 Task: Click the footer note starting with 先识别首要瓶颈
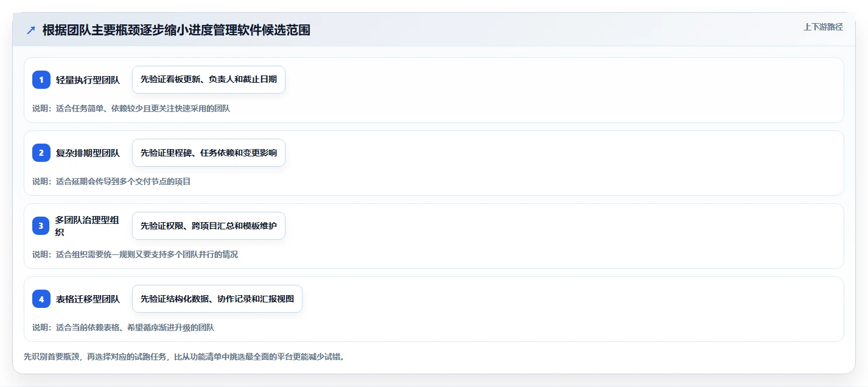point(184,357)
